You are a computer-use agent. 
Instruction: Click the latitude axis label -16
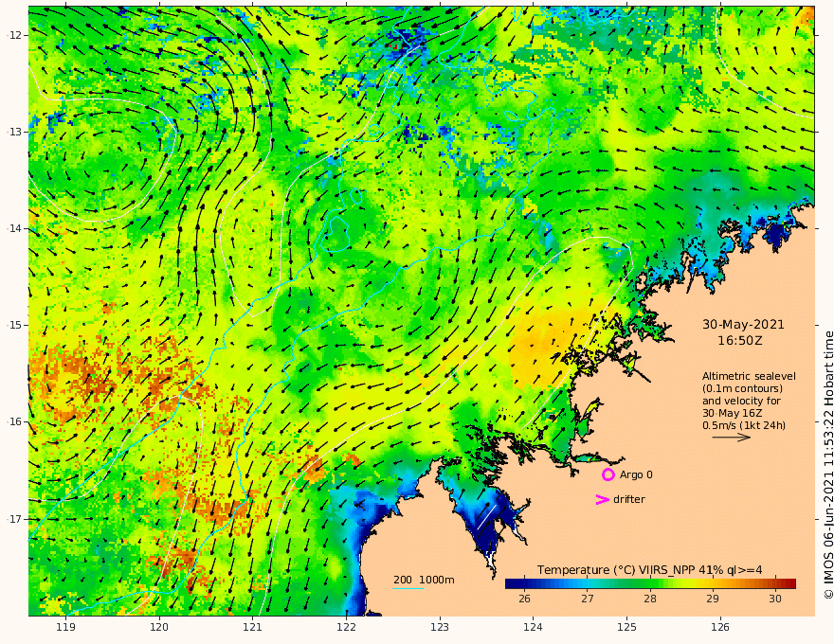pos(15,421)
